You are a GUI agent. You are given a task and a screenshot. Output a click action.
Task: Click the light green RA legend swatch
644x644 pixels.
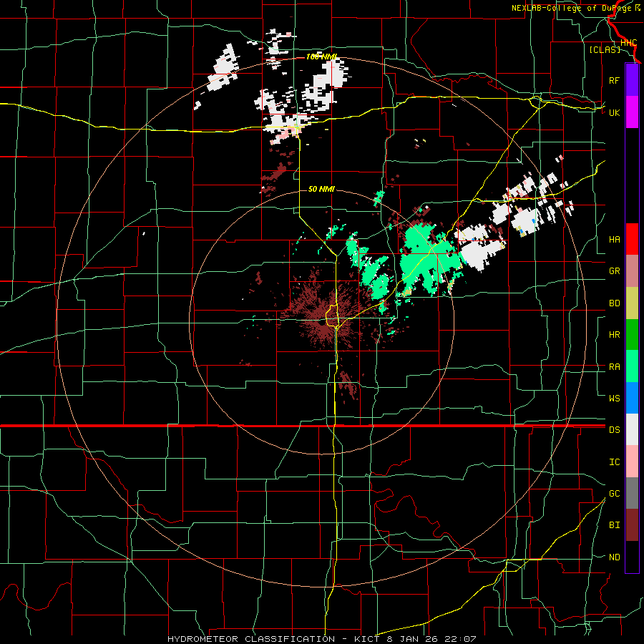point(632,366)
